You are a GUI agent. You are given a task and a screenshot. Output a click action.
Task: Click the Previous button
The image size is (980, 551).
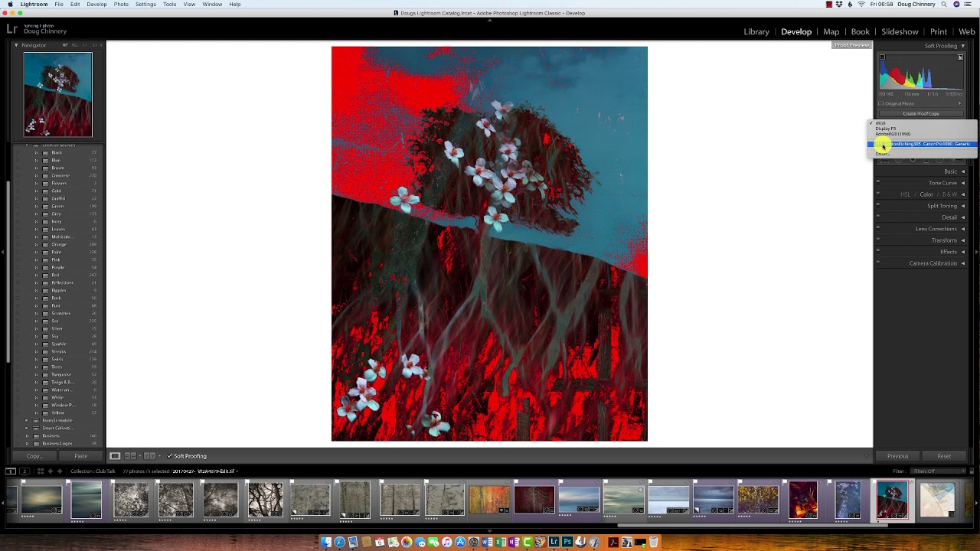[x=897, y=456]
